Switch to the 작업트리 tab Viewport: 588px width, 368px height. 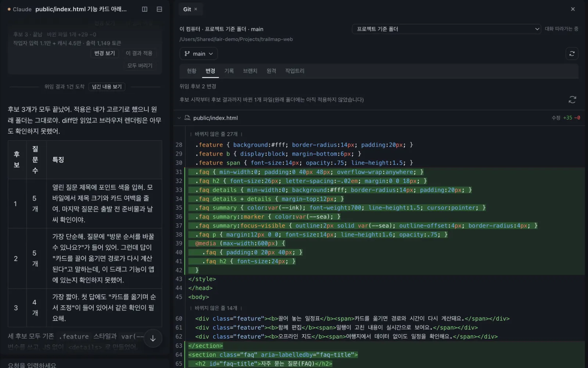point(295,71)
